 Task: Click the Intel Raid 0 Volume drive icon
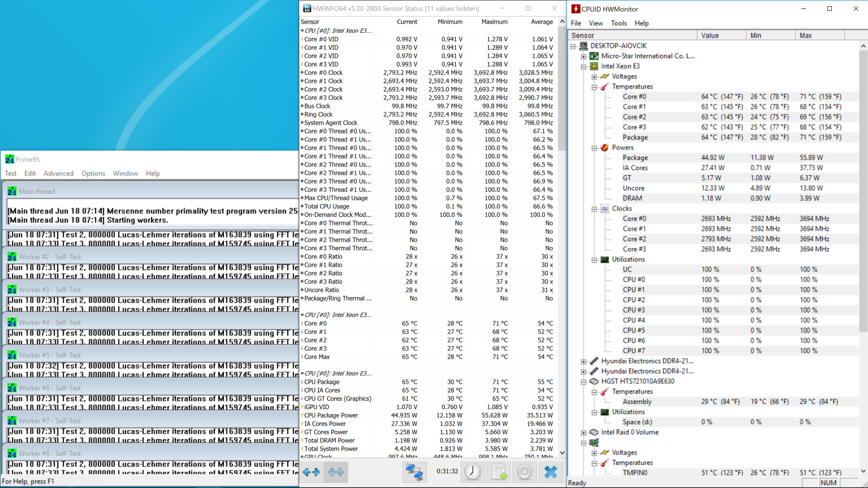coord(594,432)
